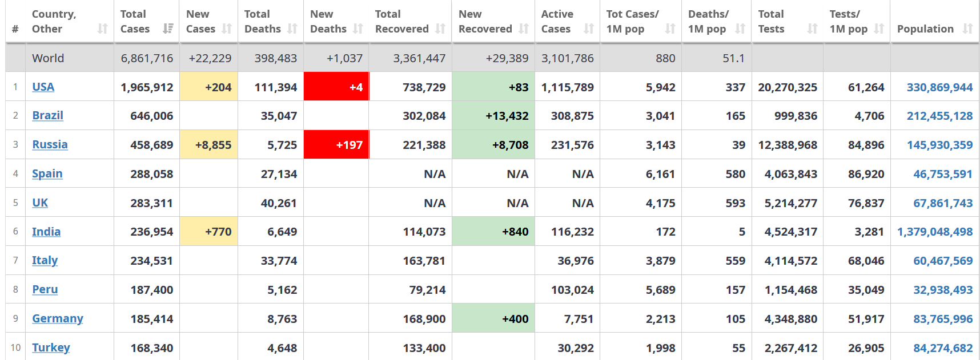Open the USA country link

[x=43, y=87]
